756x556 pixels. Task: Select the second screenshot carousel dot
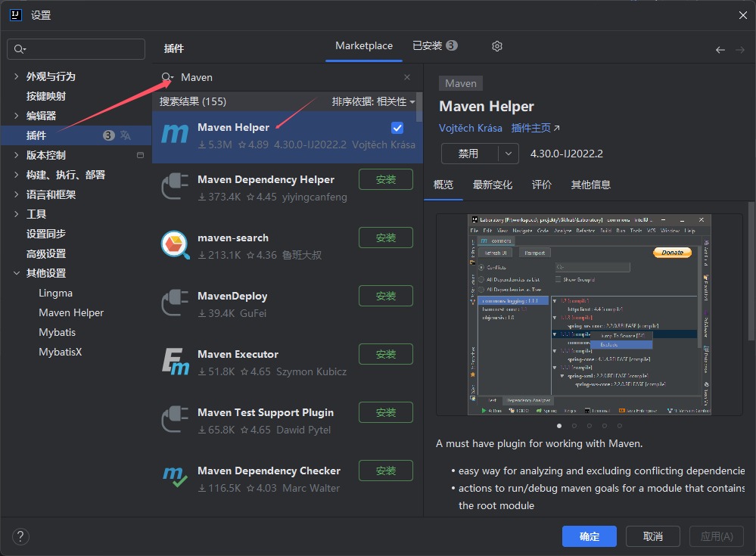pyautogui.click(x=574, y=426)
